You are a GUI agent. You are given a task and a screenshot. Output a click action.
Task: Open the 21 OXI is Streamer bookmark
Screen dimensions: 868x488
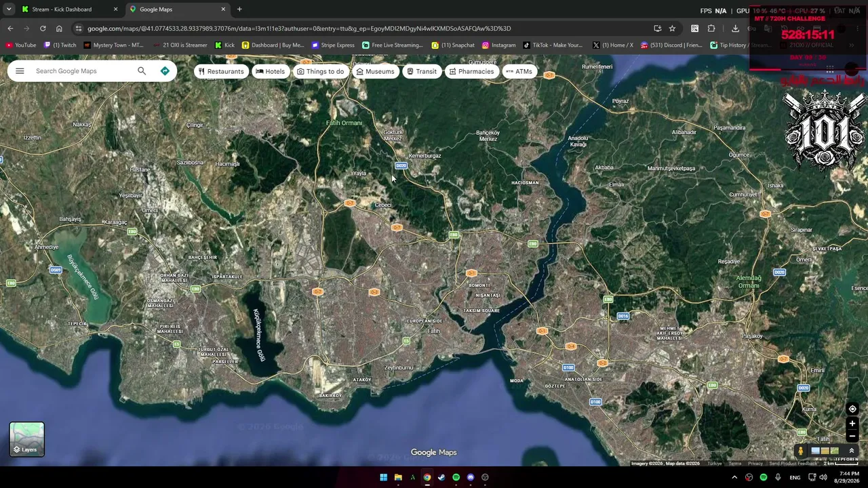180,45
